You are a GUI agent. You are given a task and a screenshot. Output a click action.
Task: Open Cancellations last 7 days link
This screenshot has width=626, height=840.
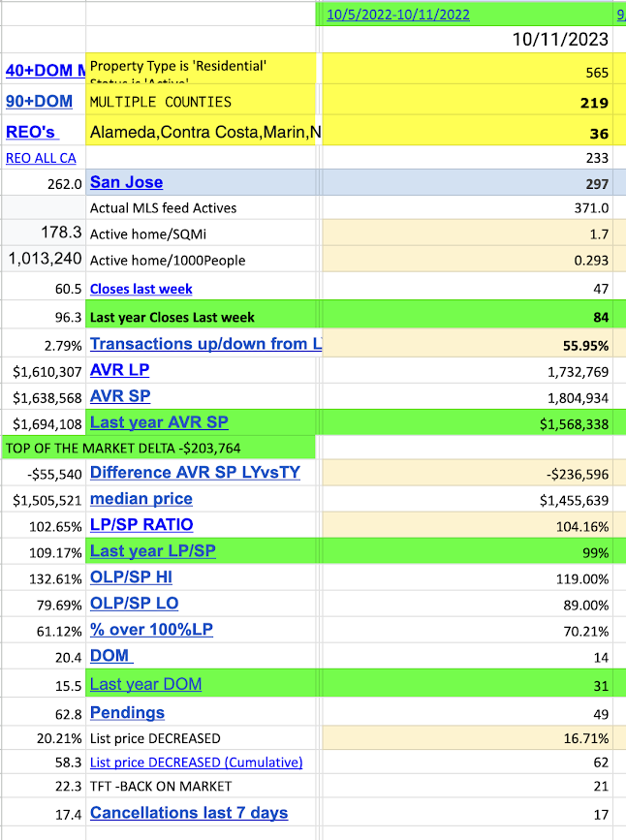pos(189,813)
